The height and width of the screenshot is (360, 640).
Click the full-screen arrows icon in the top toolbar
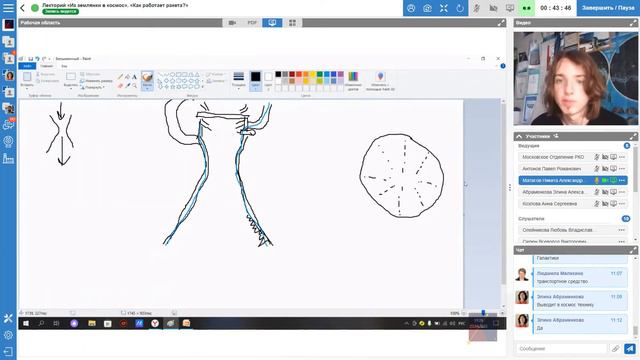click(444, 8)
